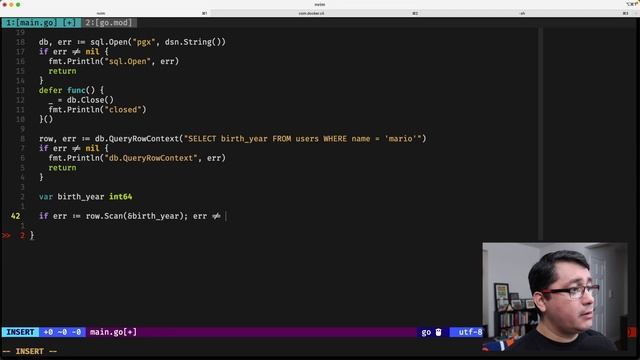
Task: Select the -sh terminal tab
Action: point(522,13)
